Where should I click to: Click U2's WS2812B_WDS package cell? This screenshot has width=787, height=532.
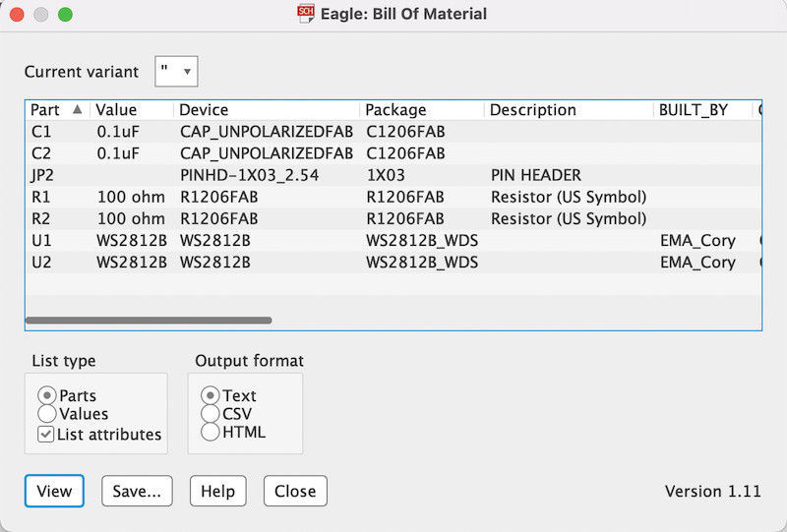point(422,263)
